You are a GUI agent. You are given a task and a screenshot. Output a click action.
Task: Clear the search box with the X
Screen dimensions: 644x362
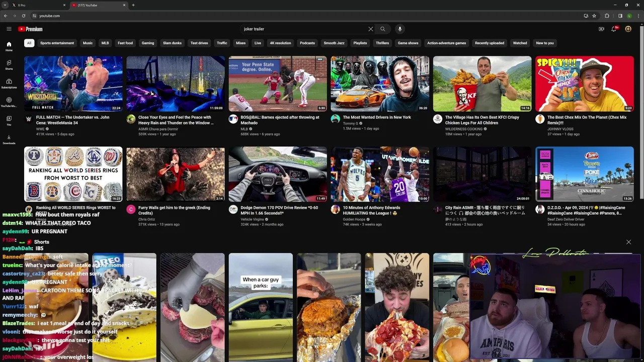[x=371, y=29]
